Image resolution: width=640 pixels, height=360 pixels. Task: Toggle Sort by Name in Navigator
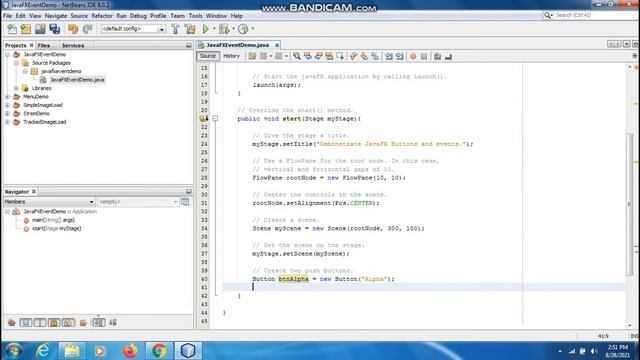click(98, 323)
